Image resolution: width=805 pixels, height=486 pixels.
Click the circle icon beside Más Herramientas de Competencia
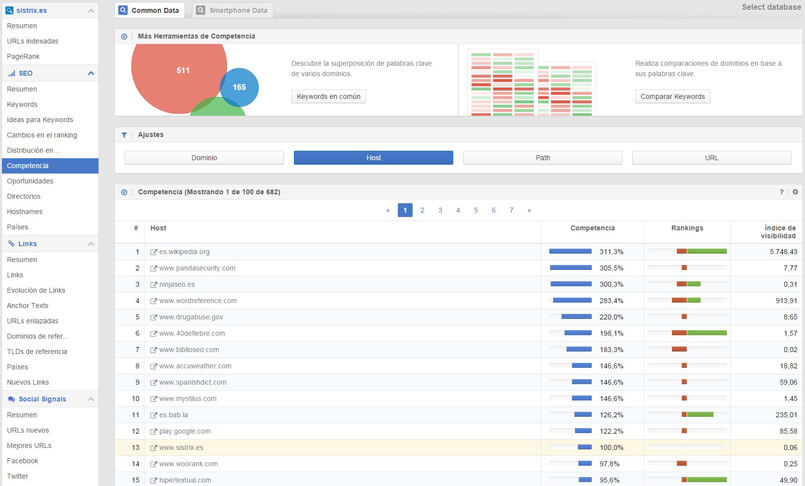click(124, 36)
